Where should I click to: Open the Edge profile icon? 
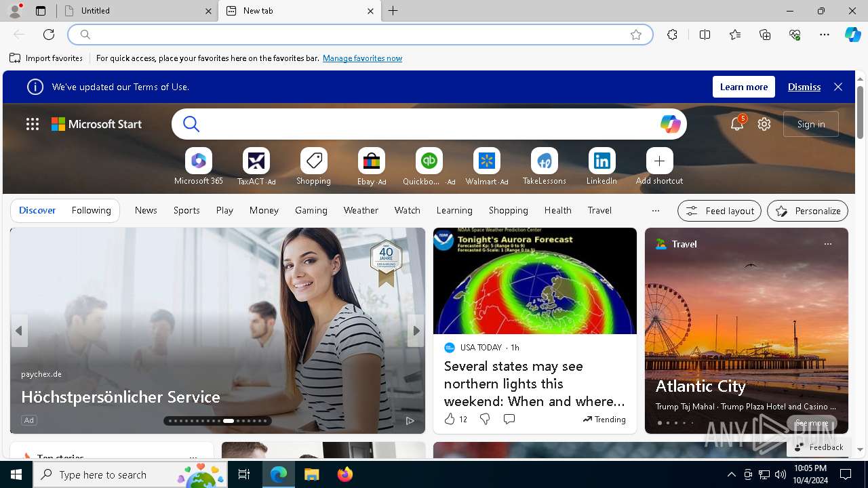pyautogui.click(x=15, y=11)
